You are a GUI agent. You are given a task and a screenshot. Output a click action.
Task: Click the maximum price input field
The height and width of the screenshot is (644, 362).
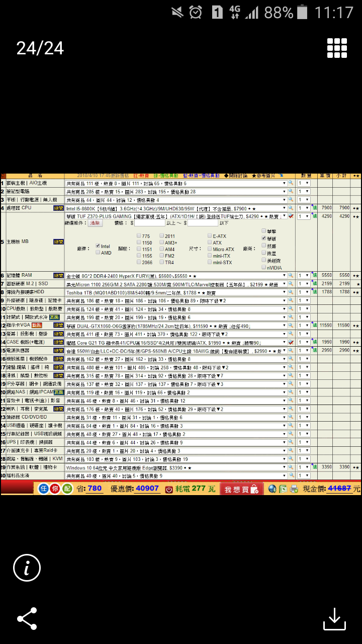(x=203, y=223)
